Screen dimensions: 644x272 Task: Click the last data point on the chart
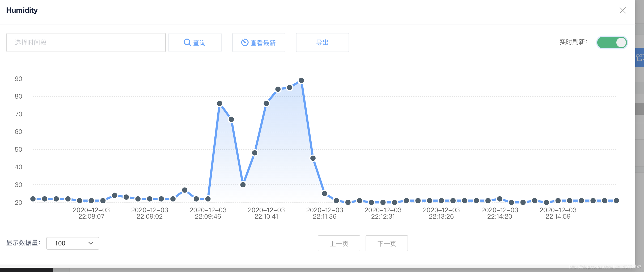click(x=616, y=201)
